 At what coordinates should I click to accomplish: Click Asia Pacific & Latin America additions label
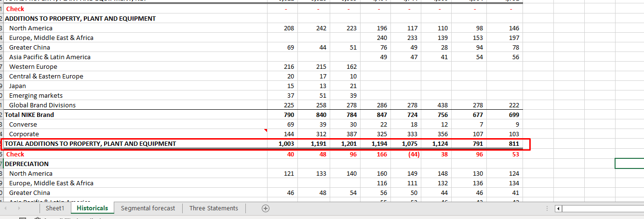point(50,57)
